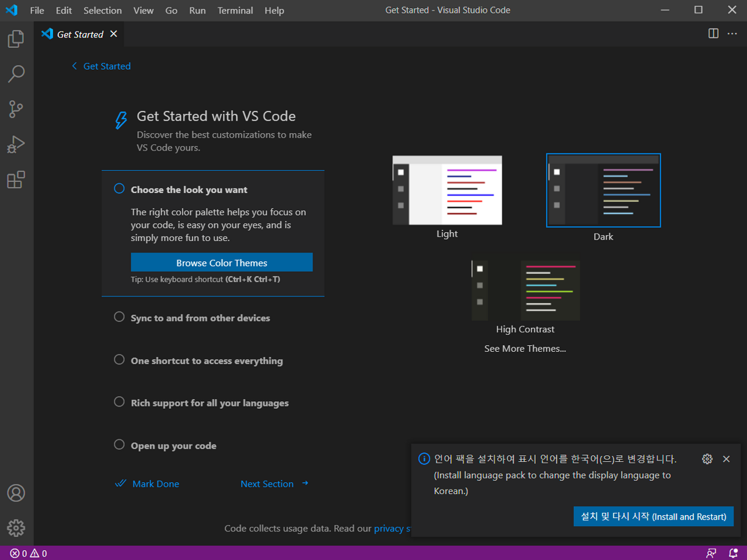Click the split editor icon

point(713,33)
